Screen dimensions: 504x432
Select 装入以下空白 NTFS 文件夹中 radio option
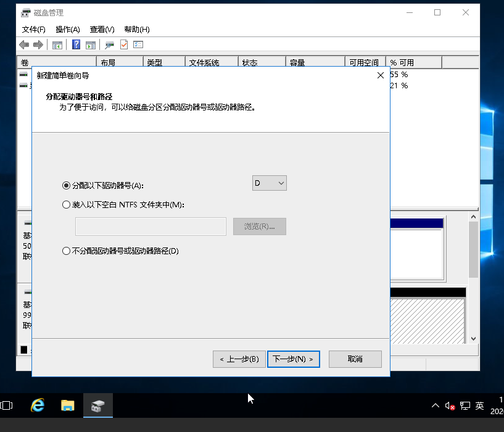tap(67, 204)
